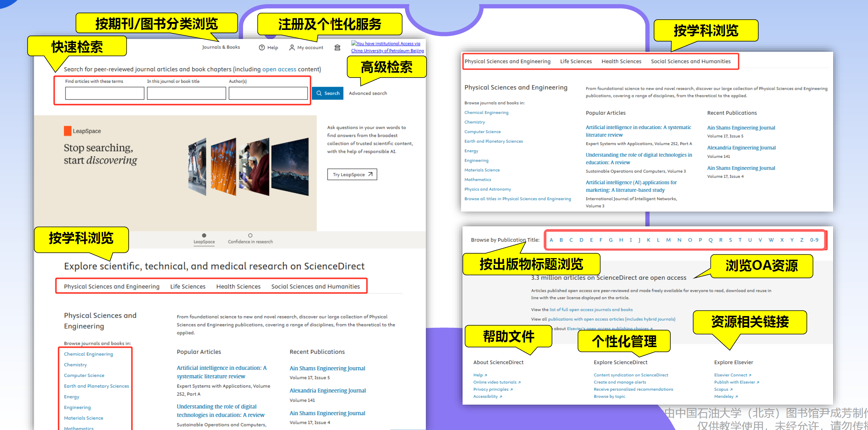
Task: Click the starry night sky banner image
Action: click(290, 167)
